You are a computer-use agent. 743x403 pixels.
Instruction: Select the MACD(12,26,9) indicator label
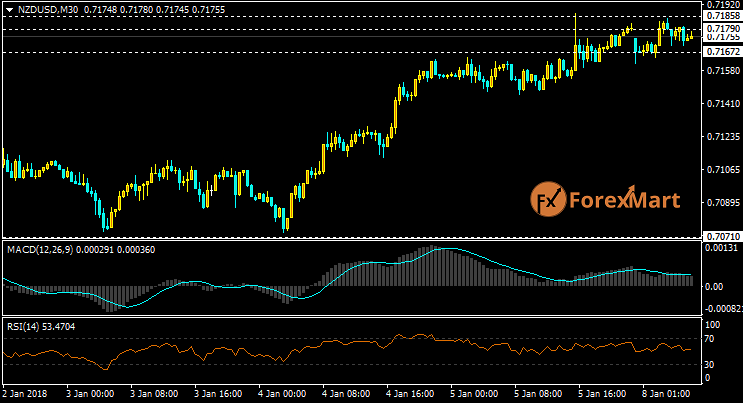41,247
